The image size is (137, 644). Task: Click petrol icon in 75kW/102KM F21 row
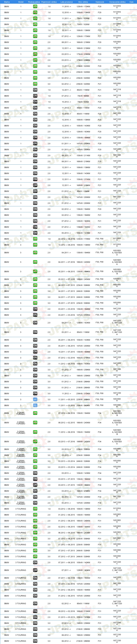click(35, 25)
